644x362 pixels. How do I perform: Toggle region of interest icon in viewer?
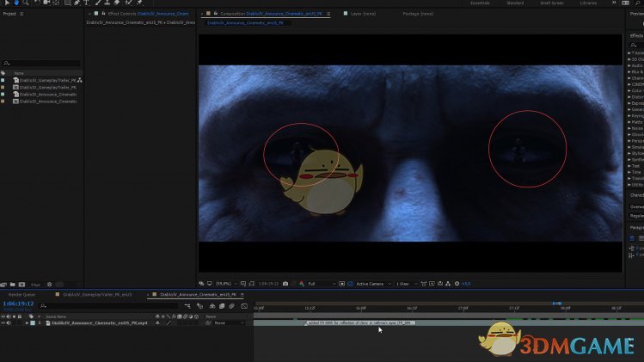point(341,284)
